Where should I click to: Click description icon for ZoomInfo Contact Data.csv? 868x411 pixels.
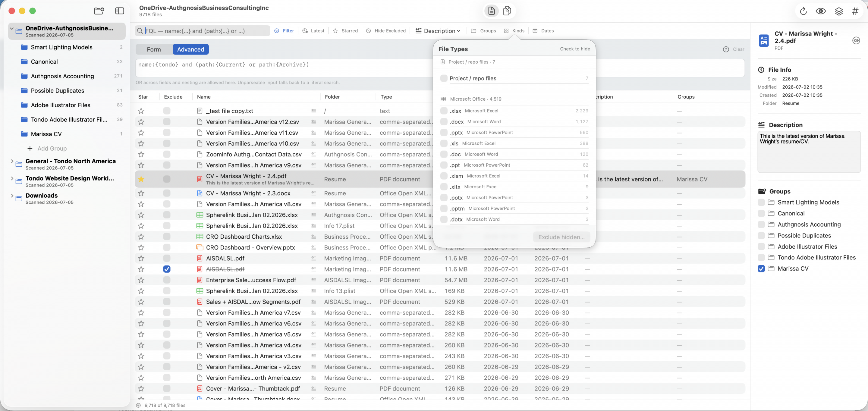pyautogui.click(x=313, y=154)
